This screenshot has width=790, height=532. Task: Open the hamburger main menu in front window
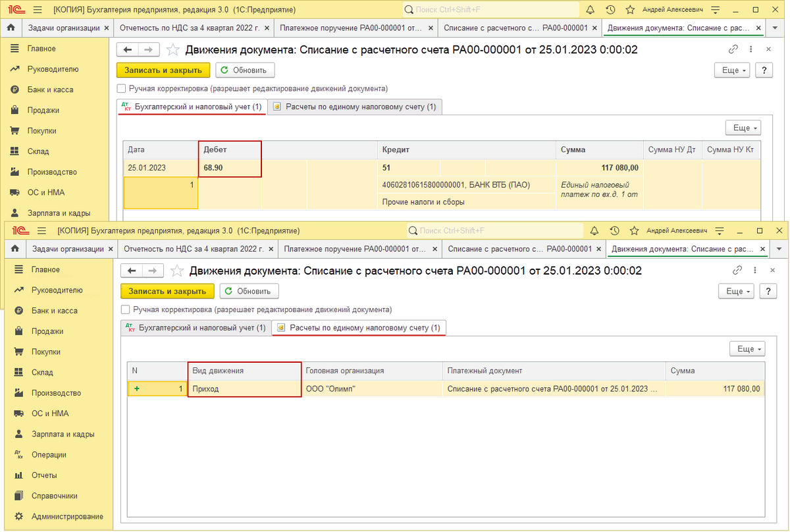(x=41, y=231)
